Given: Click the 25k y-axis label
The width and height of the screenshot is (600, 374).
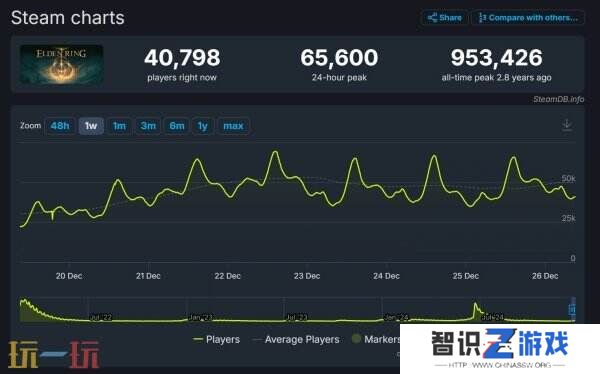Looking at the screenshot, I should (x=569, y=218).
